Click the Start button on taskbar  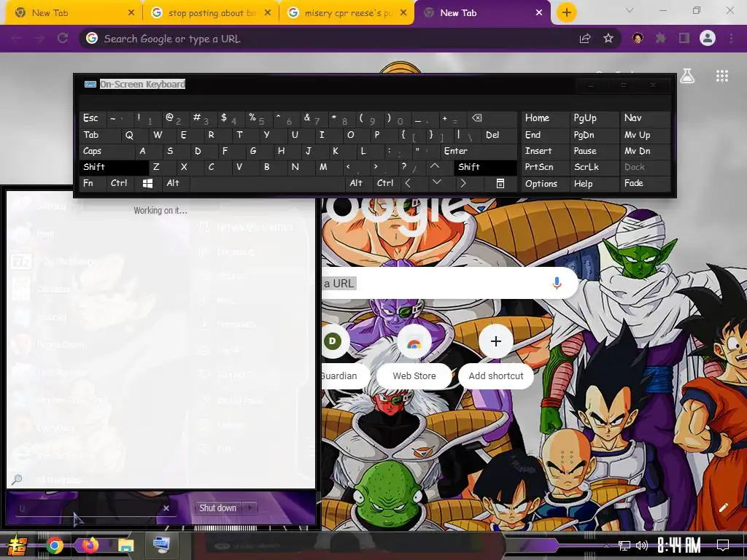coord(17,545)
